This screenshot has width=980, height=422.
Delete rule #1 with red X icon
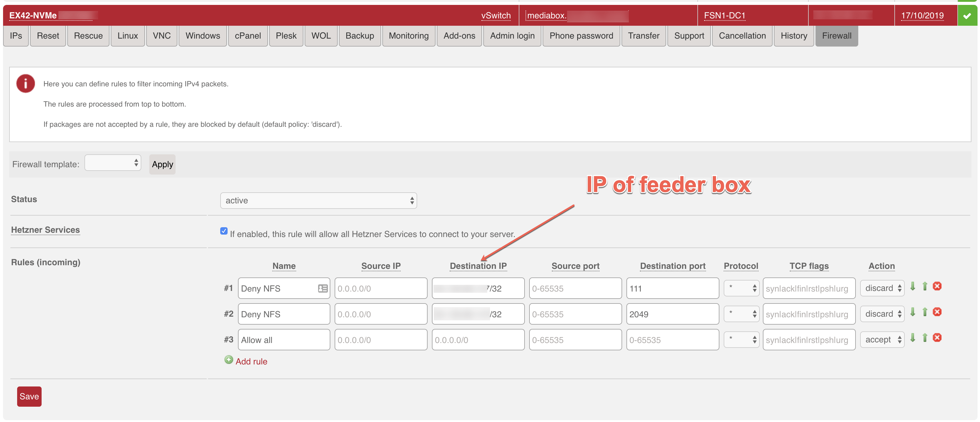point(937,287)
